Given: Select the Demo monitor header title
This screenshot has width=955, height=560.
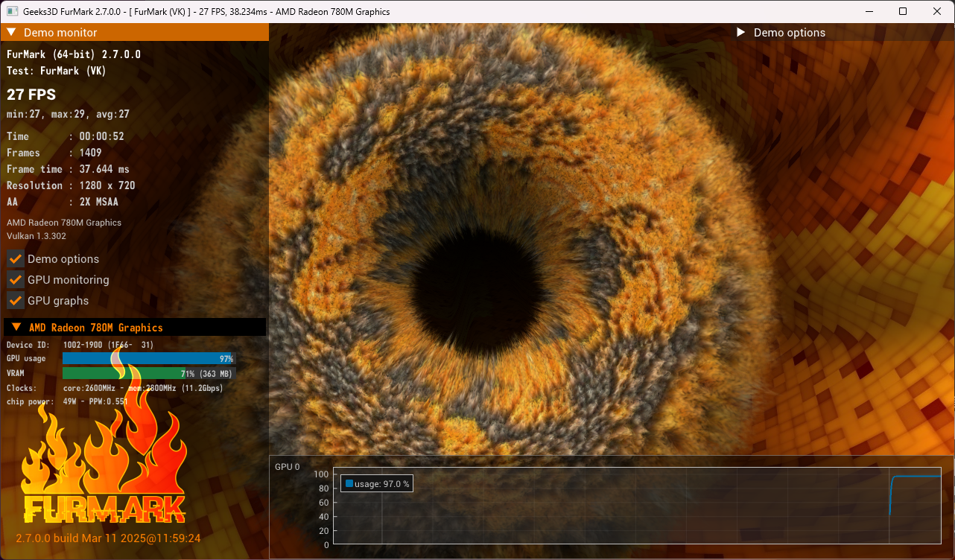Looking at the screenshot, I should [60, 32].
